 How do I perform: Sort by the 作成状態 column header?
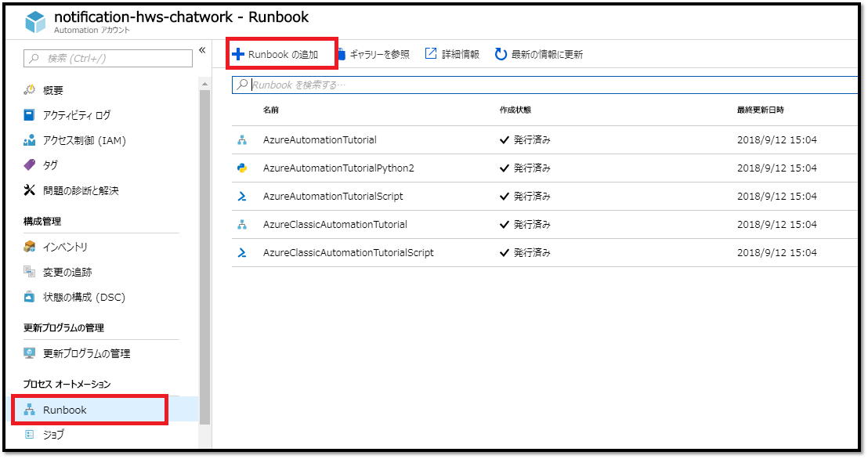pyautogui.click(x=515, y=110)
